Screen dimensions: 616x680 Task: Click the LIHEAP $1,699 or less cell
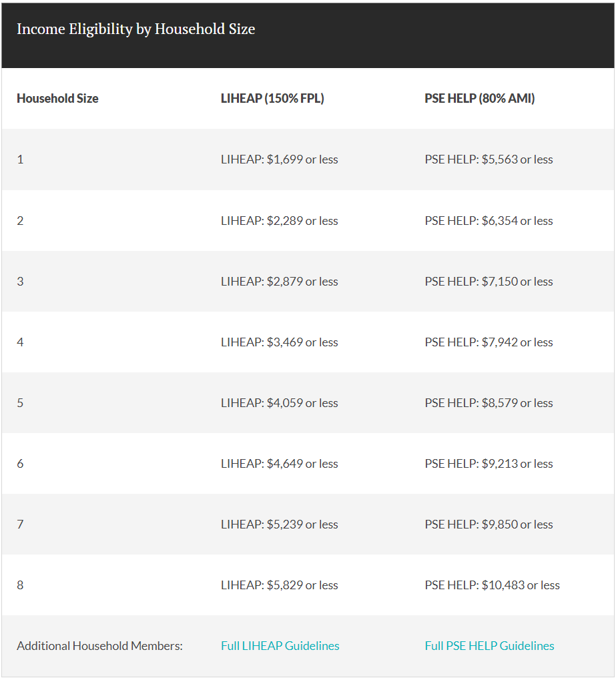tap(280, 159)
